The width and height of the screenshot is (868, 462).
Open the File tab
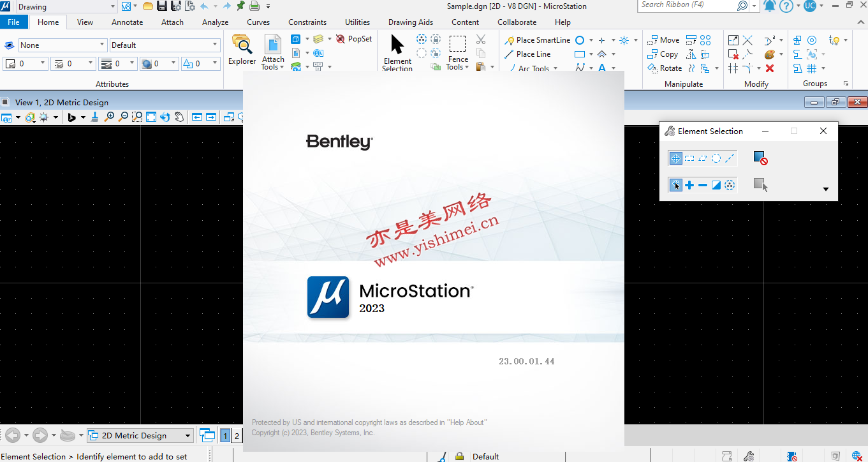click(14, 22)
